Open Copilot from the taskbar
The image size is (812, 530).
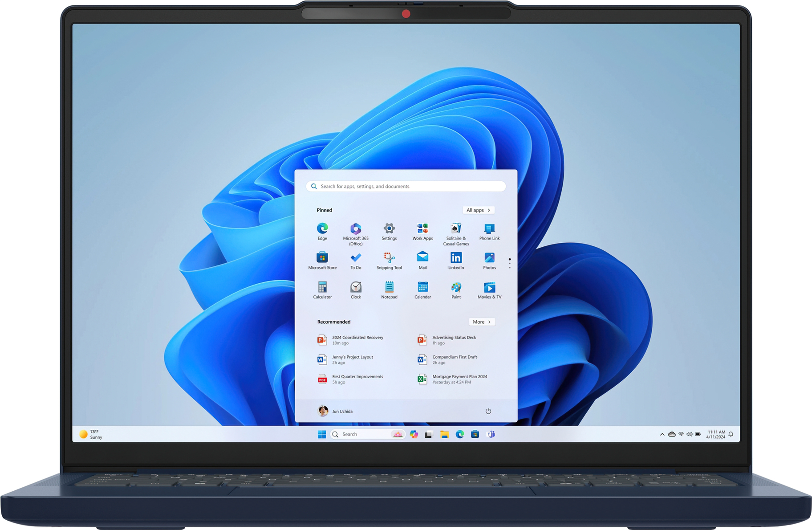[x=414, y=434]
